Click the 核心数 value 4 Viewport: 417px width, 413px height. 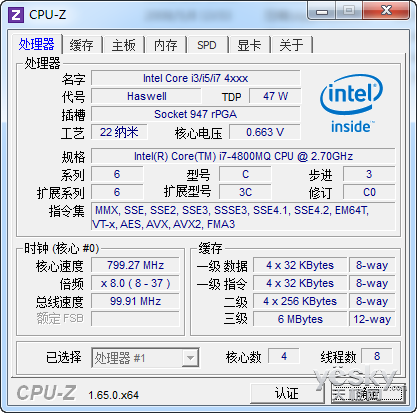[284, 356]
